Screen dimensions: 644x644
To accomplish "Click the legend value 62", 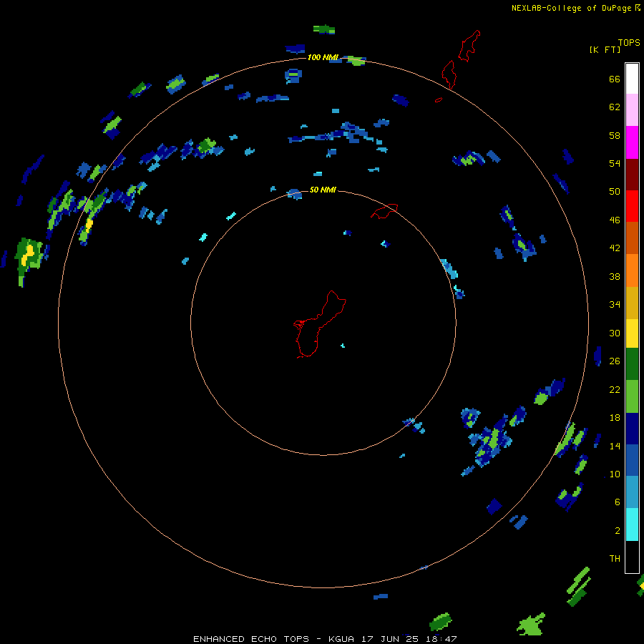I will (x=615, y=107).
